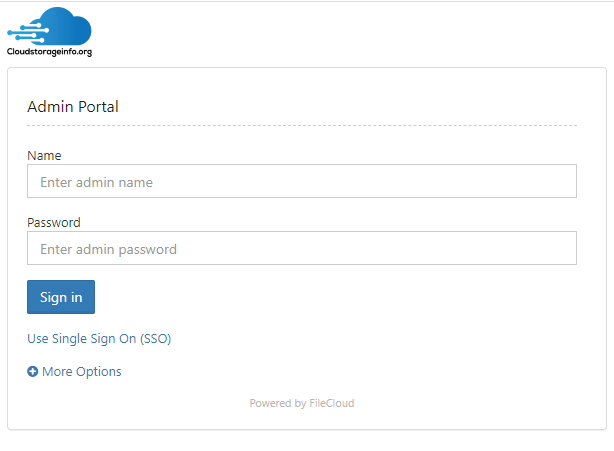Select the 'Enter admin password' placeholder text
Image resolution: width=614 pixels, height=451 pixels.
pyautogui.click(x=108, y=249)
